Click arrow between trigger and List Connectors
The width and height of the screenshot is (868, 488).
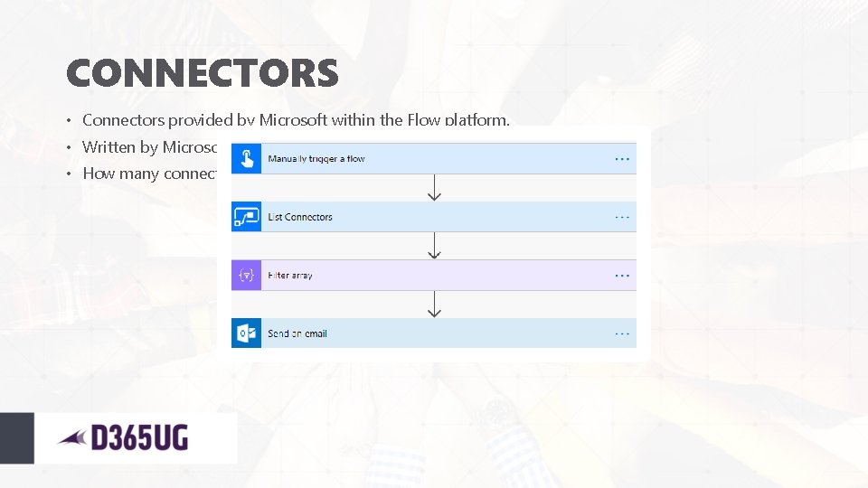pos(434,187)
